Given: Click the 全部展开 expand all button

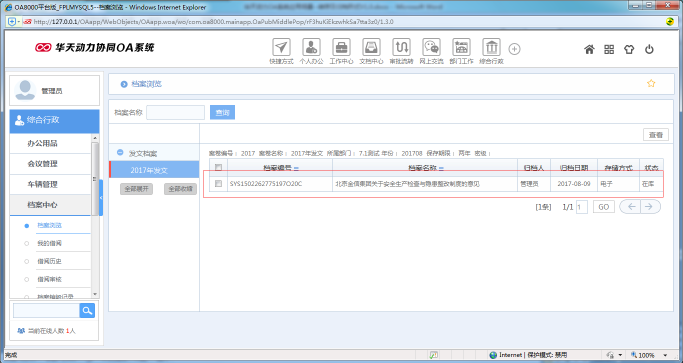Looking at the screenshot, I should click(136, 189).
